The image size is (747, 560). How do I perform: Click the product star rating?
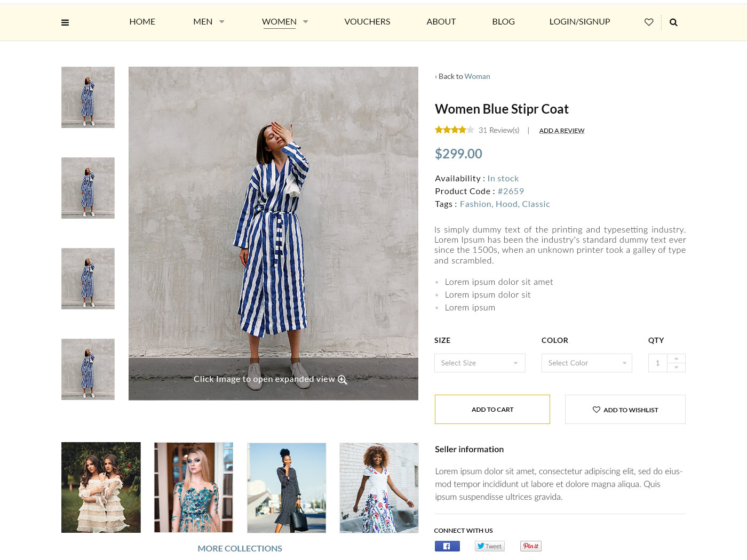click(454, 130)
